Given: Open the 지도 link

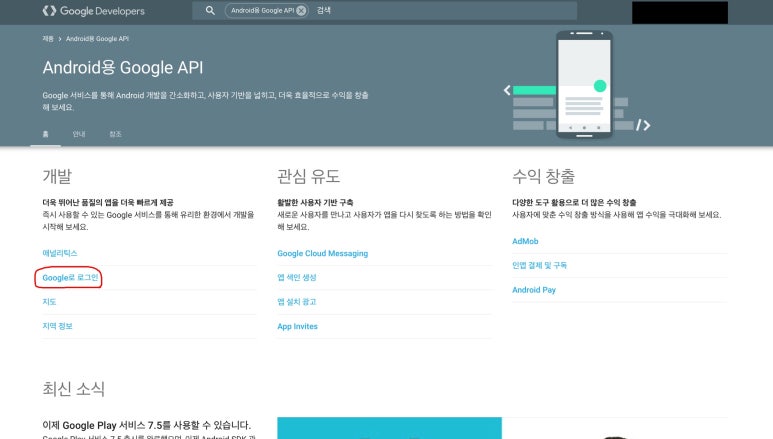Looking at the screenshot, I should pos(49,302).
